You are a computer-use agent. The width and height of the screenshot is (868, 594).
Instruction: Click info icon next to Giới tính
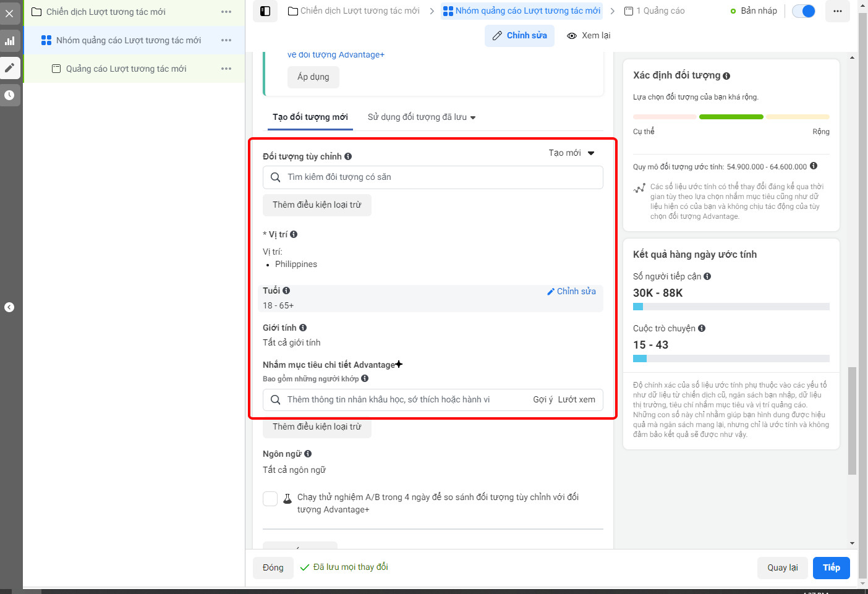(303, 328)
